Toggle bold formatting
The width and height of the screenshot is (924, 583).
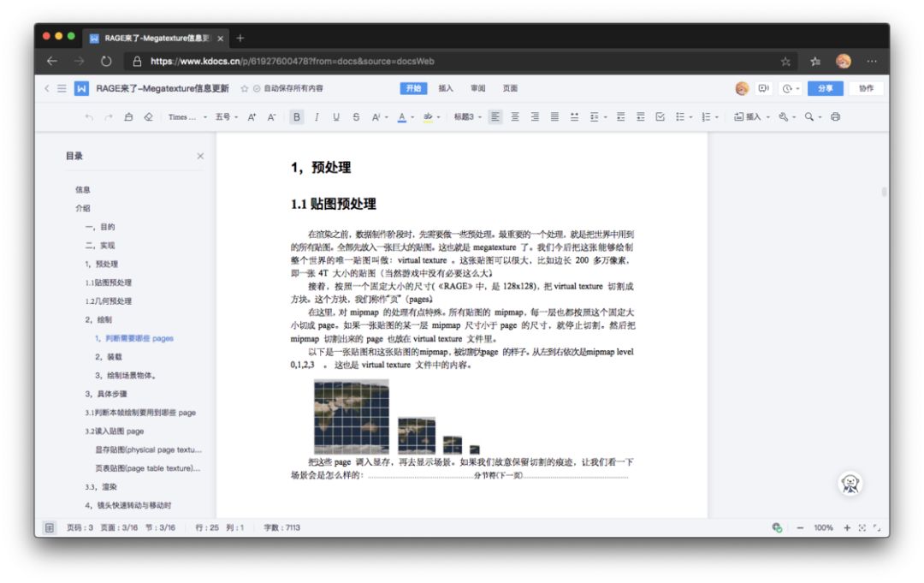pyautogui.click(x=296, y=116)
